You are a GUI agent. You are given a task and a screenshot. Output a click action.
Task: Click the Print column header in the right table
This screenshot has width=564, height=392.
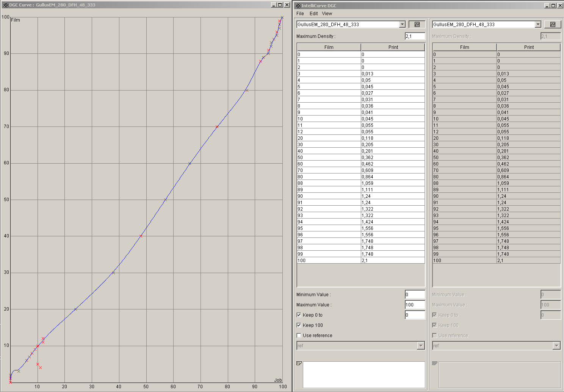tap(529, 47)
